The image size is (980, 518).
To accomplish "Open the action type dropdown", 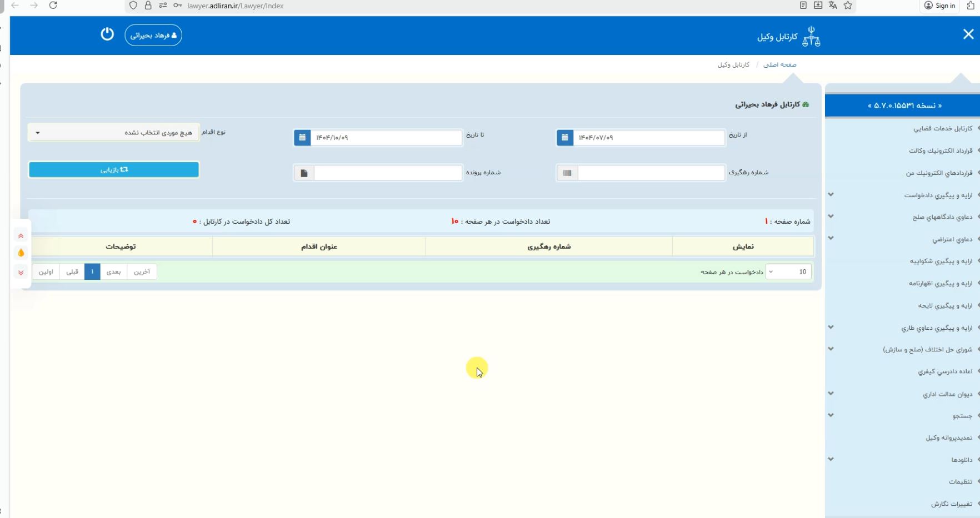I will click(x=113, y=133).
